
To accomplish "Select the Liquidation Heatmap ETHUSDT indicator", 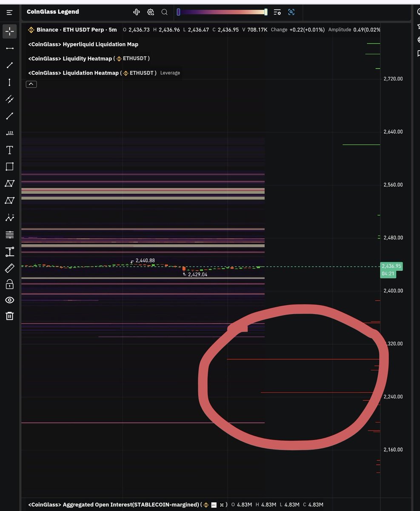I will [92, 73].
